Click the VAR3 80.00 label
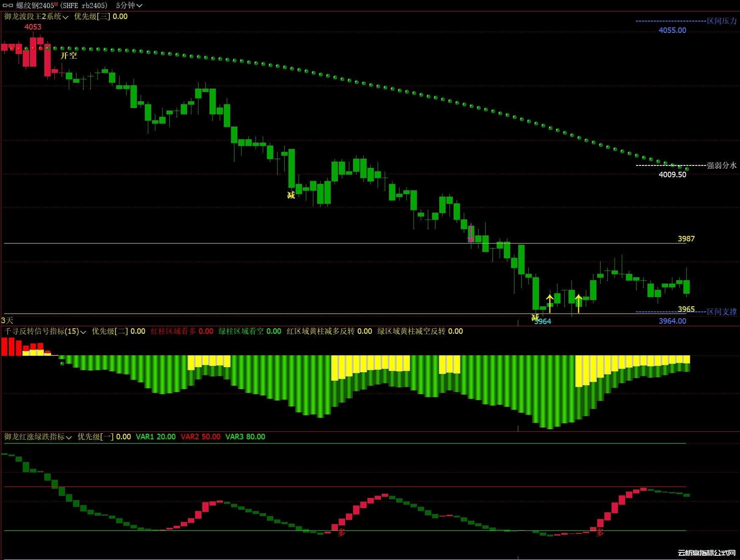Image resolution: width=740 pixels, height=560 pixels. (245, 437)
